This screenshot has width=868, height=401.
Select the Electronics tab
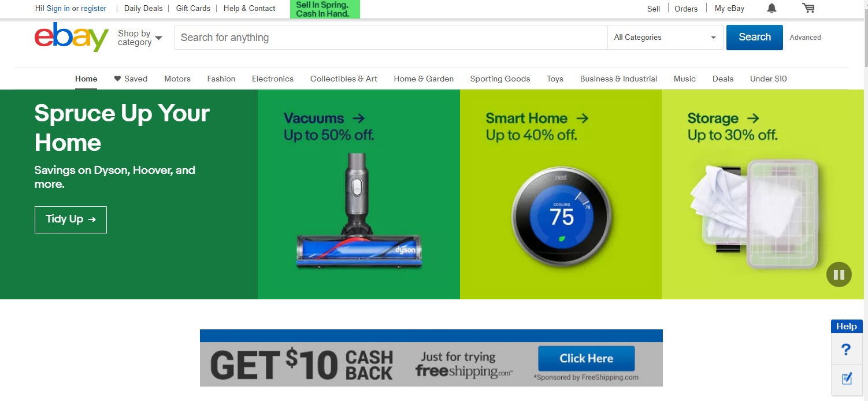273,79
